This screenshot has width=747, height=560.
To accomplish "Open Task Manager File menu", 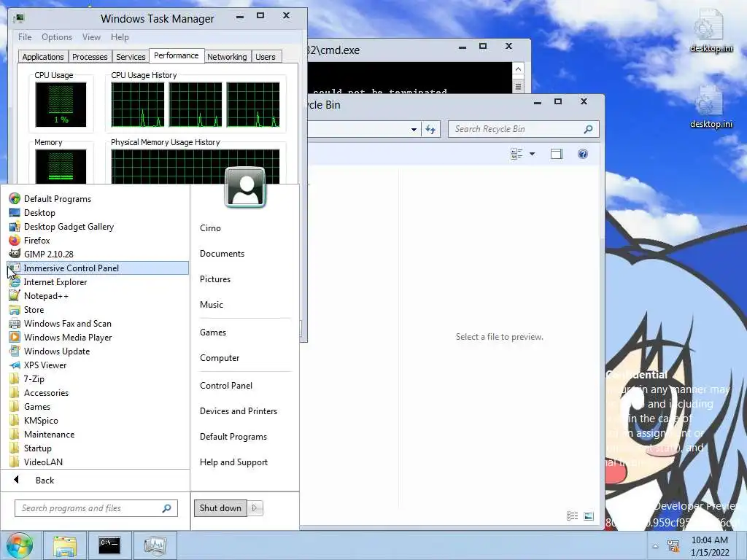I will (25, 37).
